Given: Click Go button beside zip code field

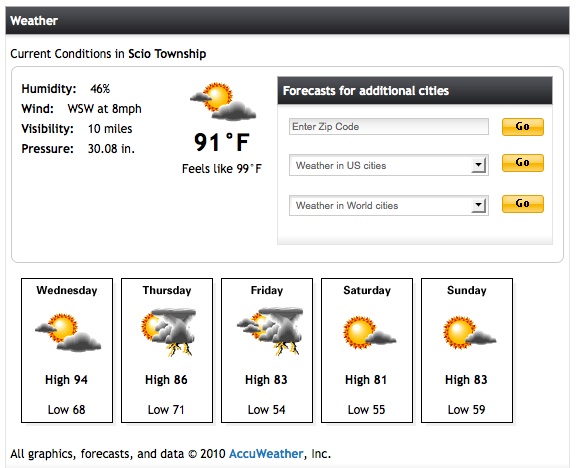Looking at the screenshot, I should tap(522, 126).
